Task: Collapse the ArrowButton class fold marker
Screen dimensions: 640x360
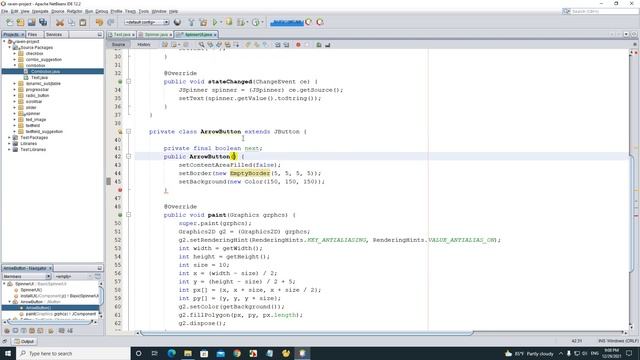Action: tap(129, 131)
